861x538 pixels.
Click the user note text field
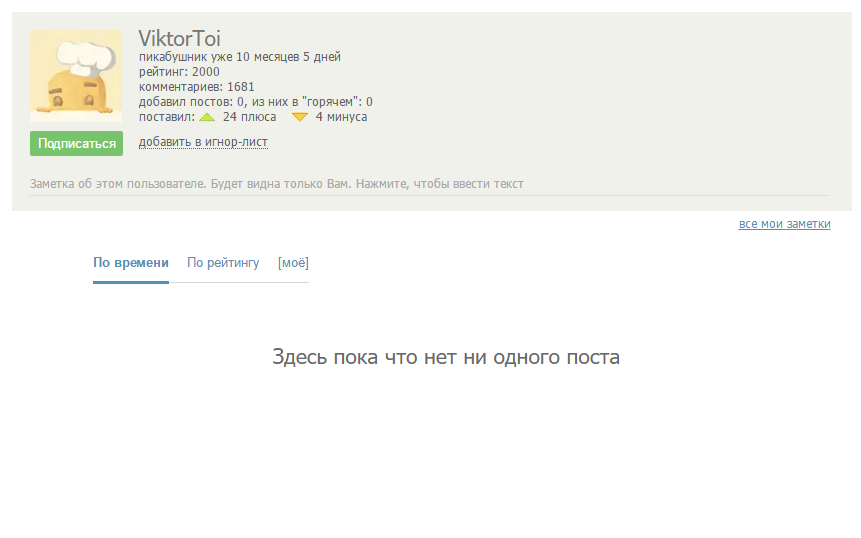pos(277,184)
